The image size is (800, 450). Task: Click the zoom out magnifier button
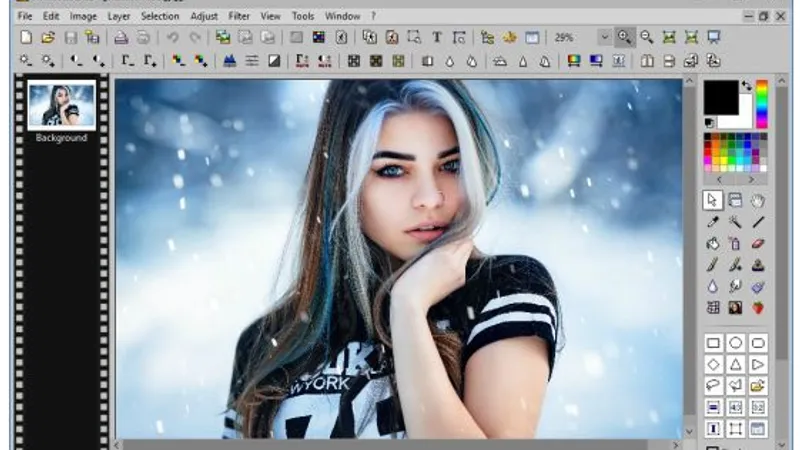tap(647, 38)
